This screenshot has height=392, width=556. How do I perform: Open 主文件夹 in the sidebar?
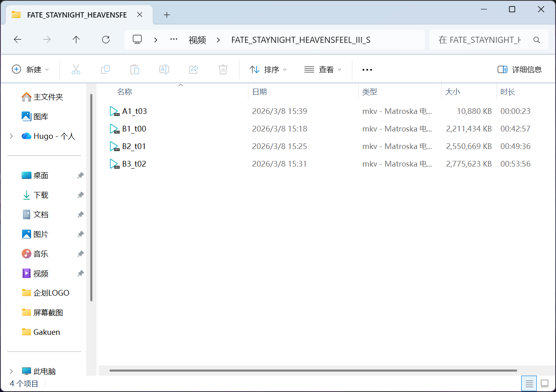click(42, 97)
